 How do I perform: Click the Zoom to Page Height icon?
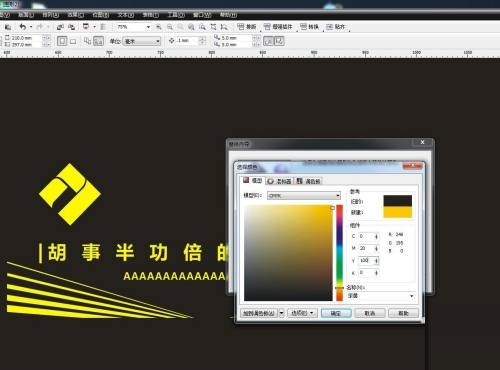224,27
